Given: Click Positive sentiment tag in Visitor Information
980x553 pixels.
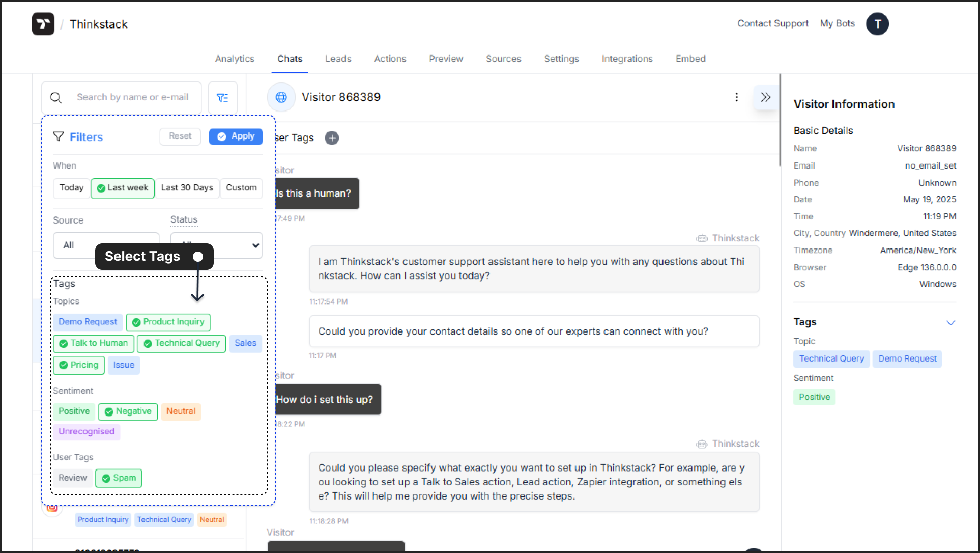Looking at the screenshot, I should pos(814,397).
